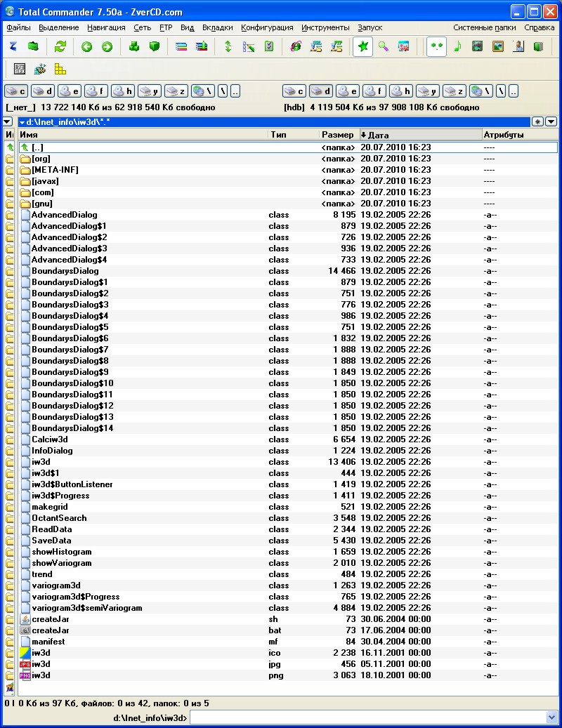
Task: Select the OctantSearch class file
Action: tap(288, 518)
